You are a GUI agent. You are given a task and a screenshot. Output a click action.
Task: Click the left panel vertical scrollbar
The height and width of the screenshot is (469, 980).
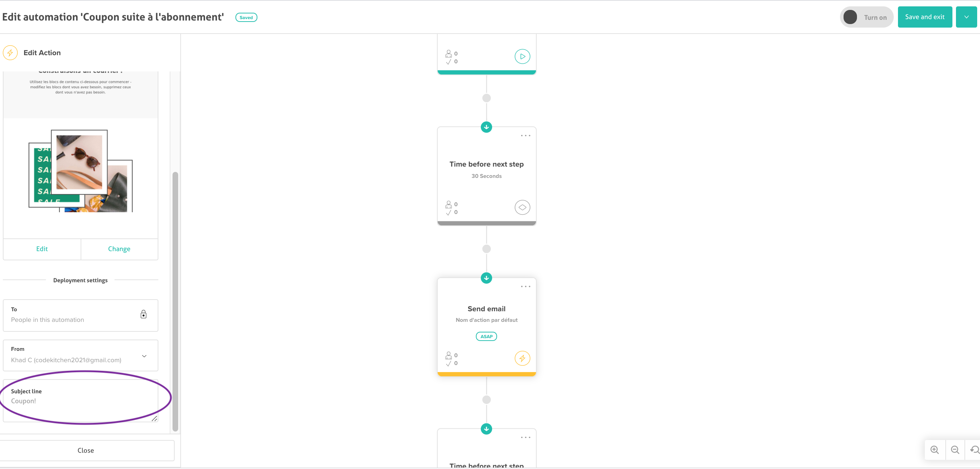click(x=175, y=301)
